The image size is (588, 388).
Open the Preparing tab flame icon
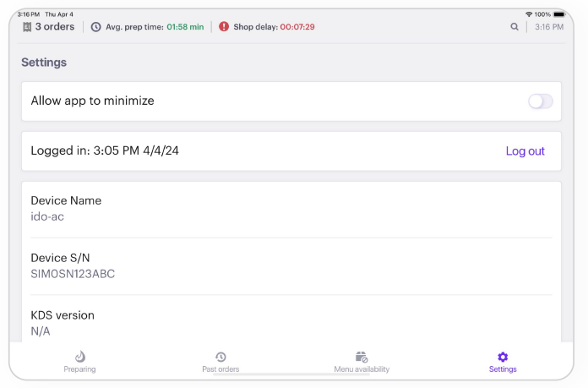point(80,357)
